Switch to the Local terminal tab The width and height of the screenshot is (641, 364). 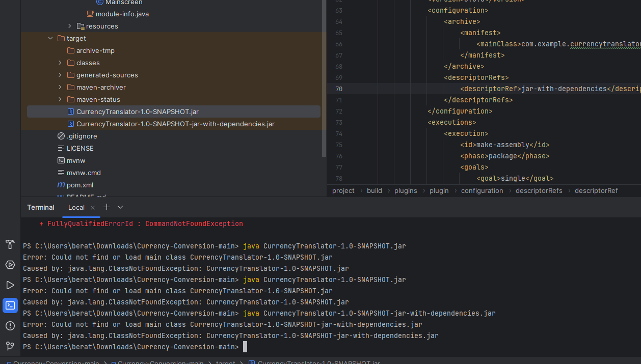76,207
